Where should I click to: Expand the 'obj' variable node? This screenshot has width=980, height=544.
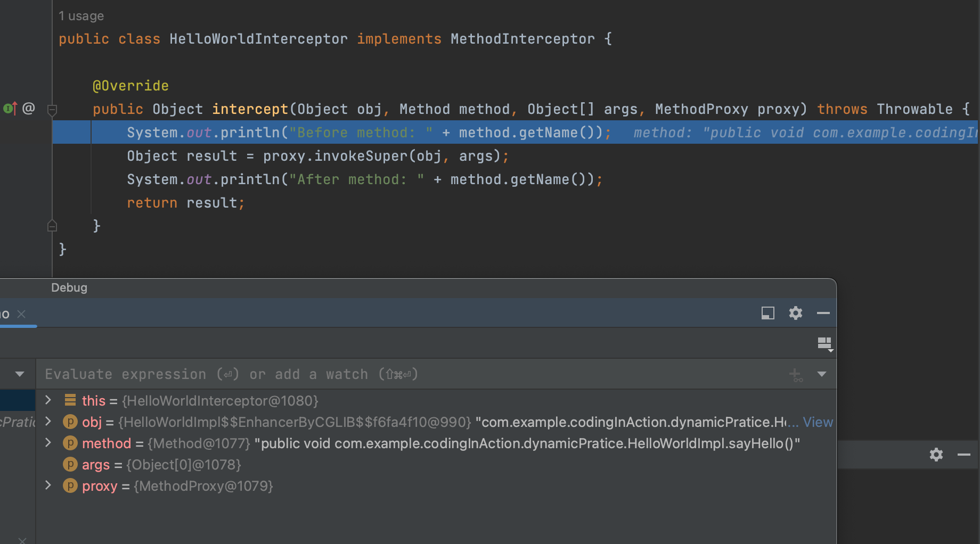48,422
